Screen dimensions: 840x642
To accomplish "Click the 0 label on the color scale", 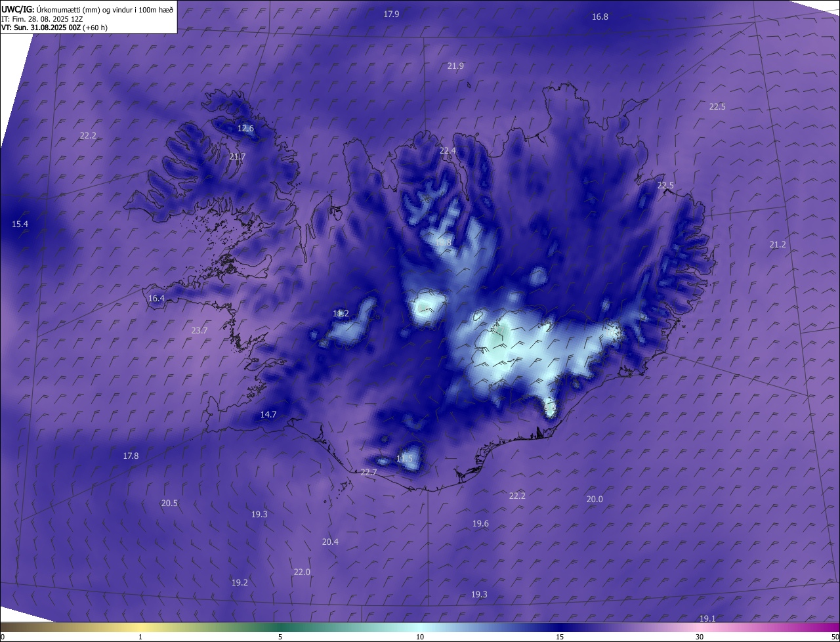I will pyautogui.click(x=3, y=637).
